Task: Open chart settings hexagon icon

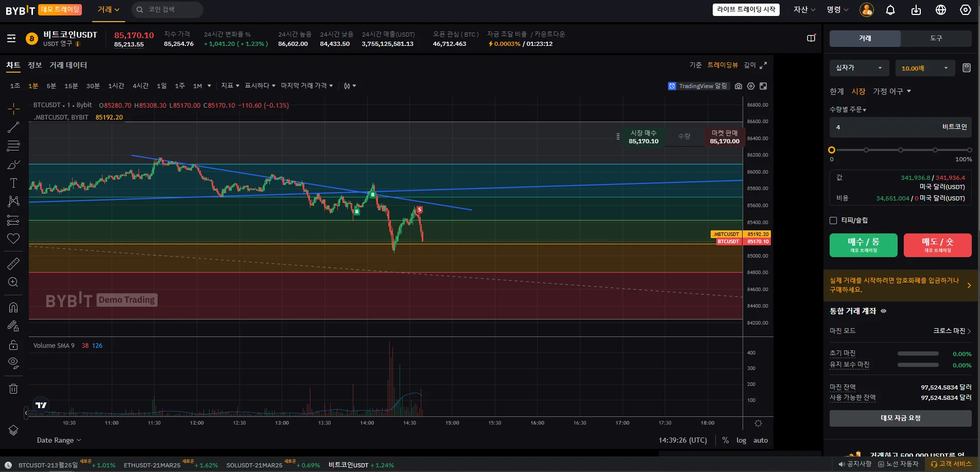Action: (x=751, y=86)
